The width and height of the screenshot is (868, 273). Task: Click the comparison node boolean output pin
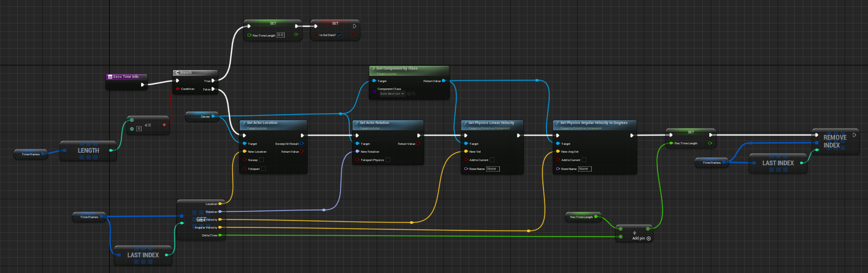point(165,124)
